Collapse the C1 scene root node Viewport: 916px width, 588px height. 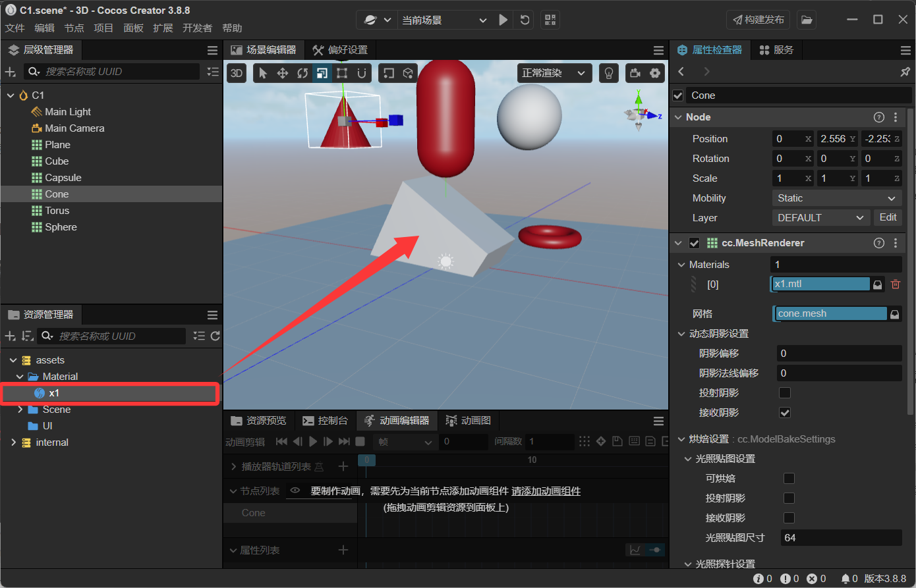pyautogui.click(x=11, y=95)
